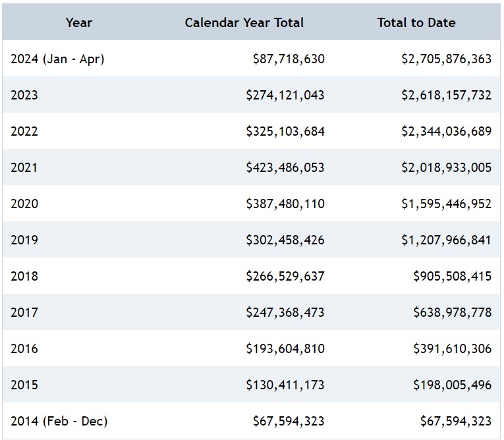Click the 2023 year cell

(24, 95)
